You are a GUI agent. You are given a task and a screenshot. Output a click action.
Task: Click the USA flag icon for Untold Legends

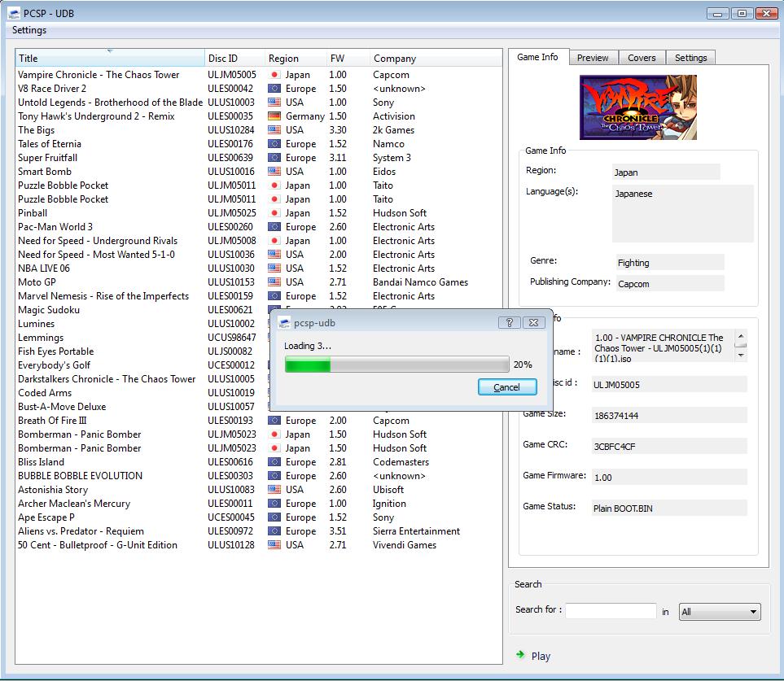click(x=274, y=103)
